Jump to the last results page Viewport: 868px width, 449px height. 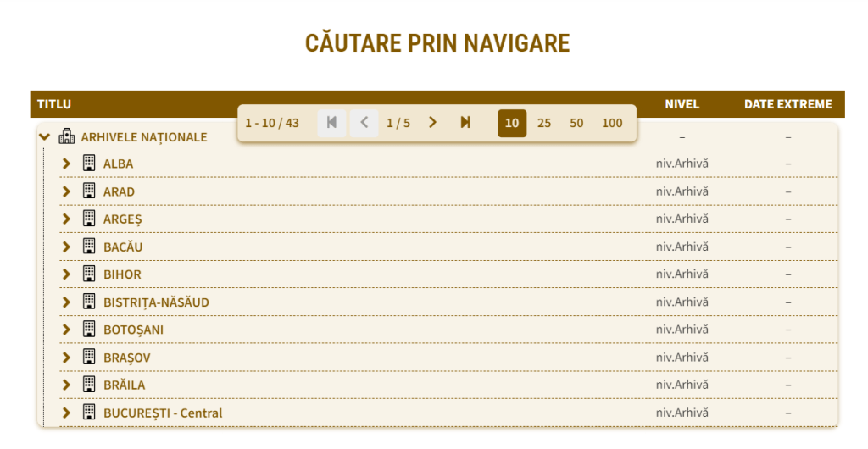465,123
